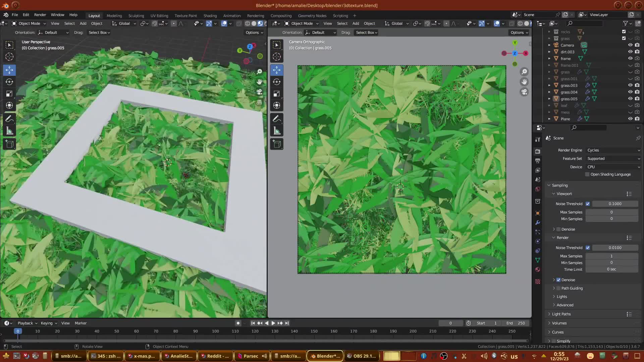This screenshot has width=644, height=362.
Task: Activate the Measure tool in left viewport
Action: (9, 131)
